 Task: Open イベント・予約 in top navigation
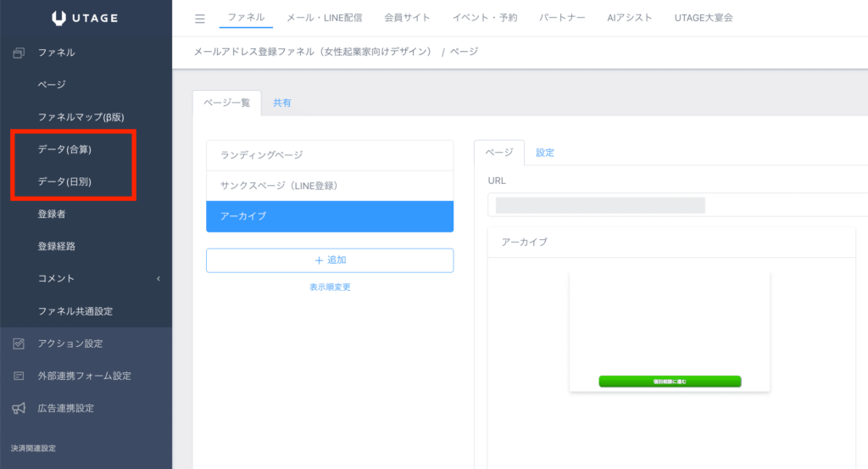coord(485,18)
